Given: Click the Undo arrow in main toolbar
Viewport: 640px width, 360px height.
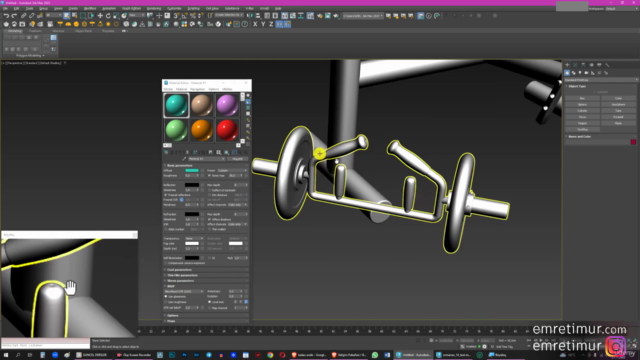Looking at the screenshot, I should click(7, 16).
